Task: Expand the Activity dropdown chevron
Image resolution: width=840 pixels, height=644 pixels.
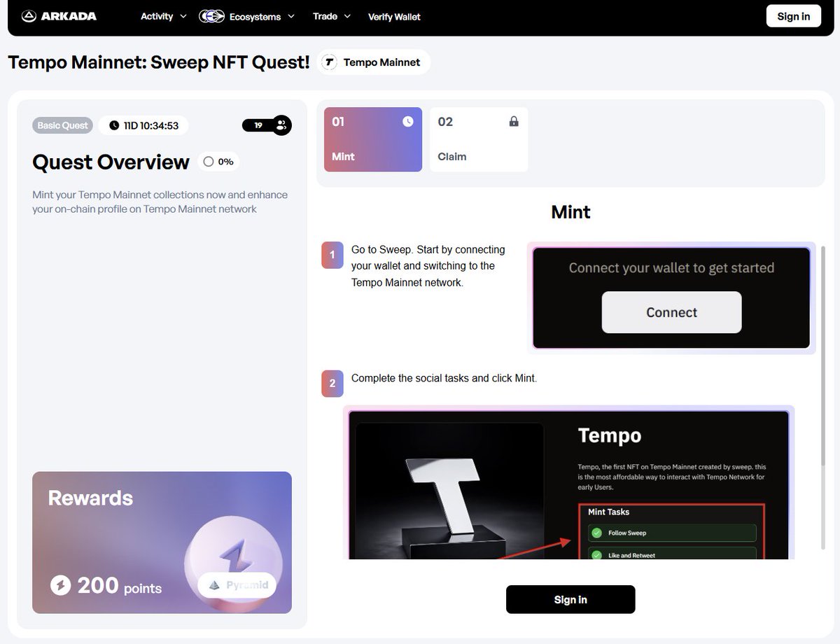Action: pos(183,16)
